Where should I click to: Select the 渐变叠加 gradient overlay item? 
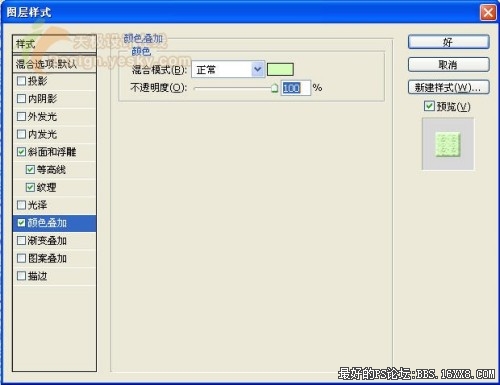pyautogui.click(x=54, y=241)
